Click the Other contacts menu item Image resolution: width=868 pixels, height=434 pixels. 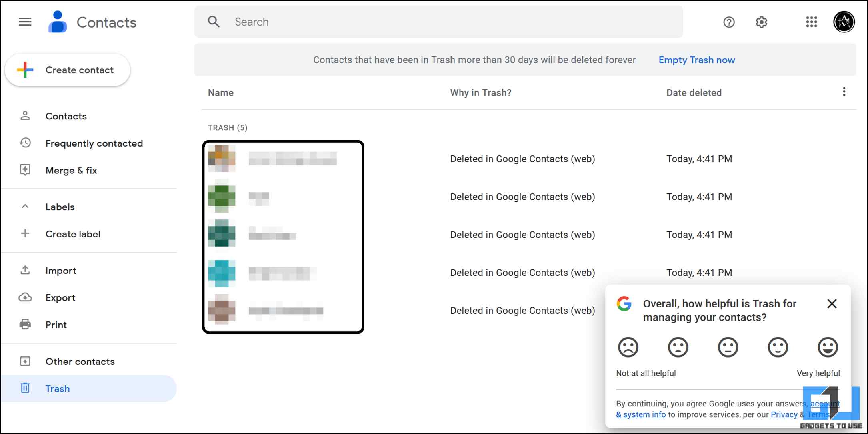coord(80,362)
